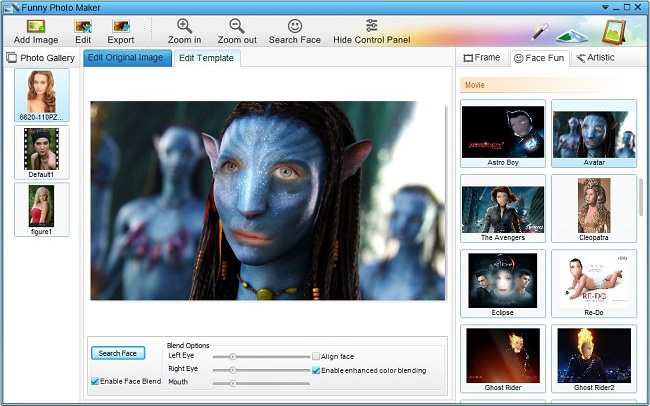Choose the Ghost Rider2 template
Viewport: 650px width, 406px height.
594,358
